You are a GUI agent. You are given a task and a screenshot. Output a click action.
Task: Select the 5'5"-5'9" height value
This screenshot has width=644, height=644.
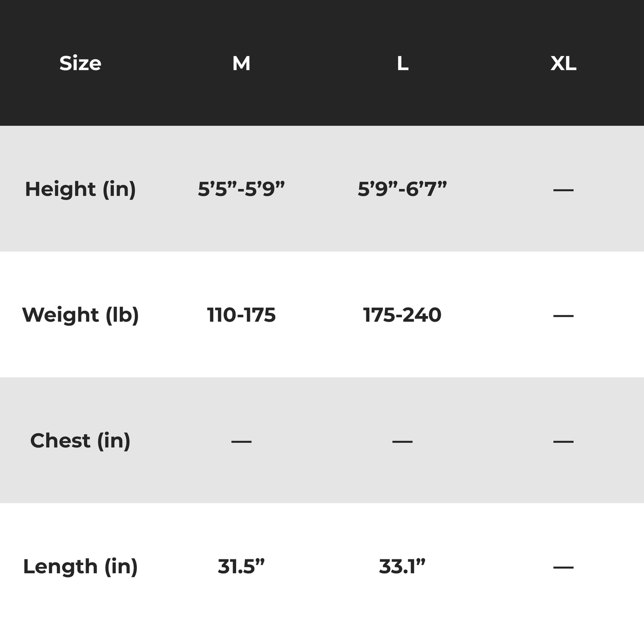pos(241,189)
